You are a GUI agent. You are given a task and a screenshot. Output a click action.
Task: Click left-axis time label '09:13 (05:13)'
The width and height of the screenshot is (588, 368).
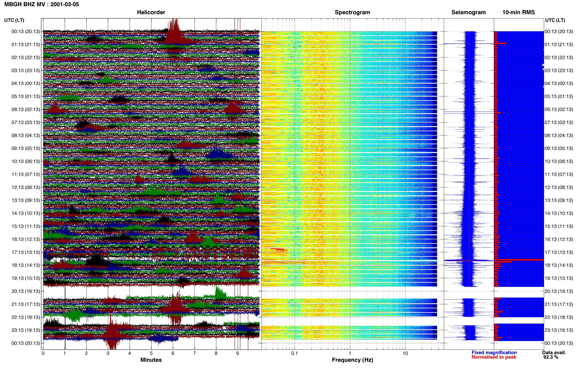pos(26,148)
